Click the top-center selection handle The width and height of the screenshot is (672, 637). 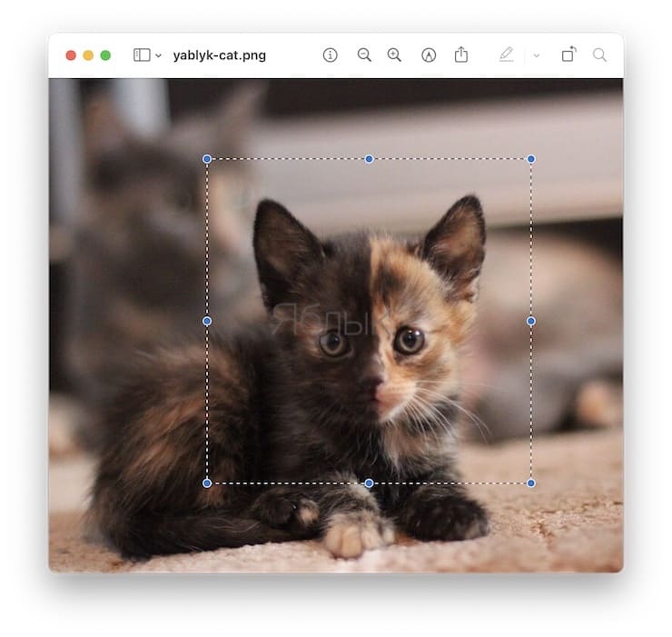pos(369,159)
